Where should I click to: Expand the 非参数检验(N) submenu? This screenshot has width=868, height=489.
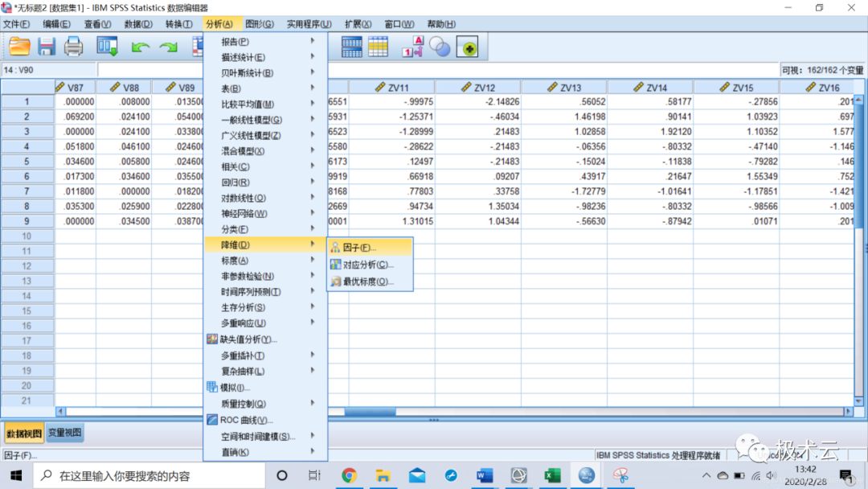265,276
